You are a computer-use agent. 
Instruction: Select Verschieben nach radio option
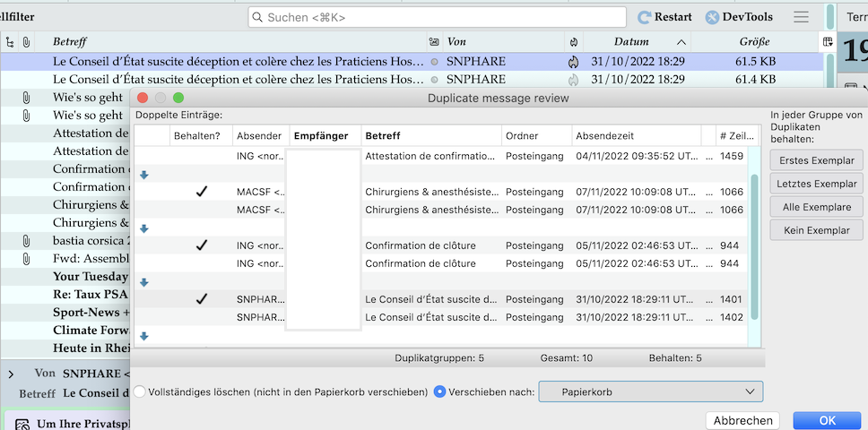(x=439, y=391)
